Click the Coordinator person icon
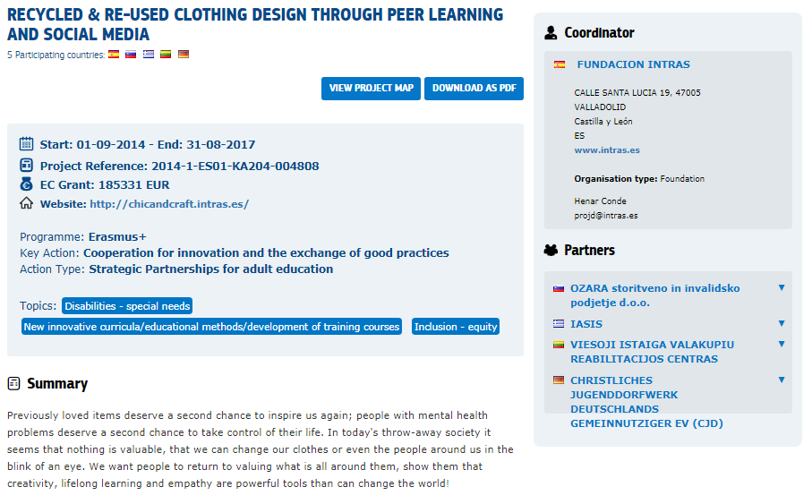Viewport: 812px width, 504px height. coord(551,33)
